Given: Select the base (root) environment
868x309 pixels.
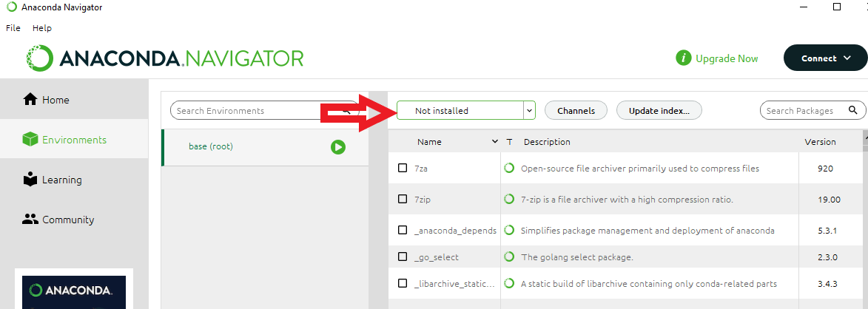Looking at the screenshot, I should (x=265, y=147).
